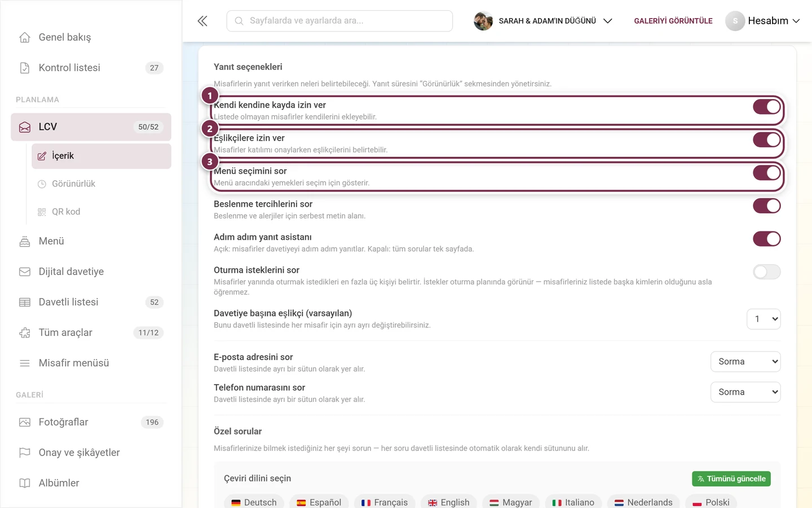Open Fotoğraflar image icon
This screenshot has width=812, height=508.
[x=25, y=422]
